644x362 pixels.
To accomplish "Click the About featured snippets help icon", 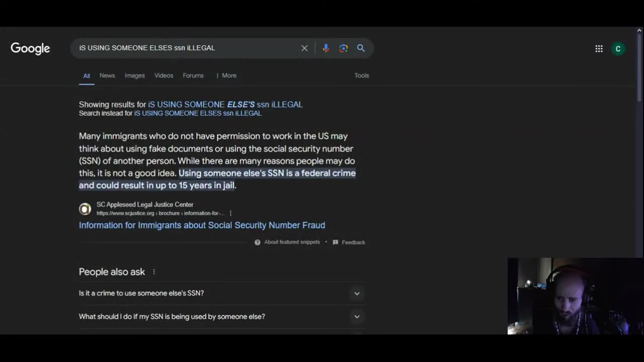I will tap(258, 242).
